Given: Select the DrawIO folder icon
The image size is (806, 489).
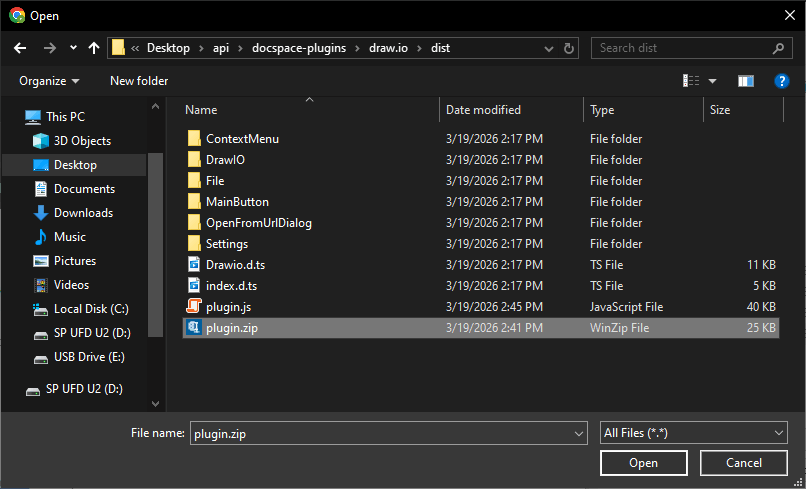Looking at the screenshot, I should [x=194, y=159].
